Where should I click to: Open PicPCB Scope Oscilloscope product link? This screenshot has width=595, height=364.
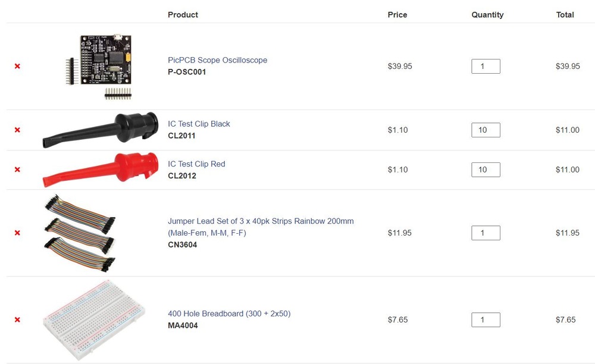click(x=217, y=60)
